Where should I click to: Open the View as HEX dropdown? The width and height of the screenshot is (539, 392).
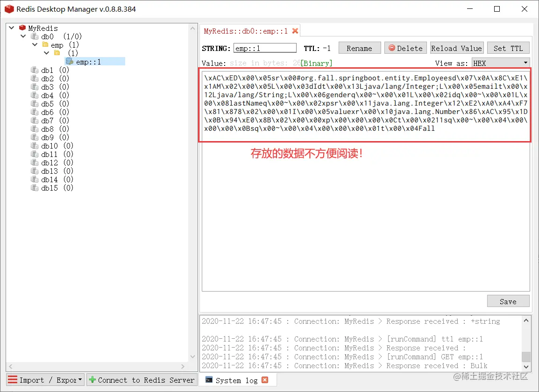click(501, 63)
